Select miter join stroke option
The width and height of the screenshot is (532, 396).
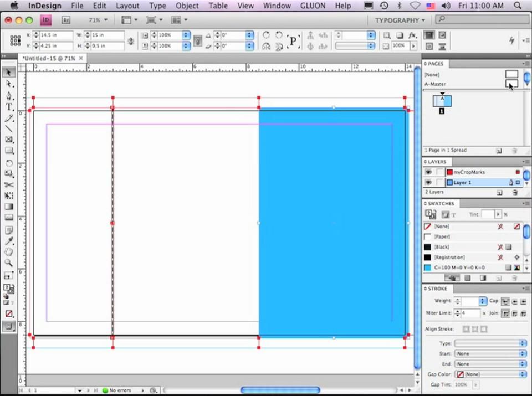(x=505, y=313)
